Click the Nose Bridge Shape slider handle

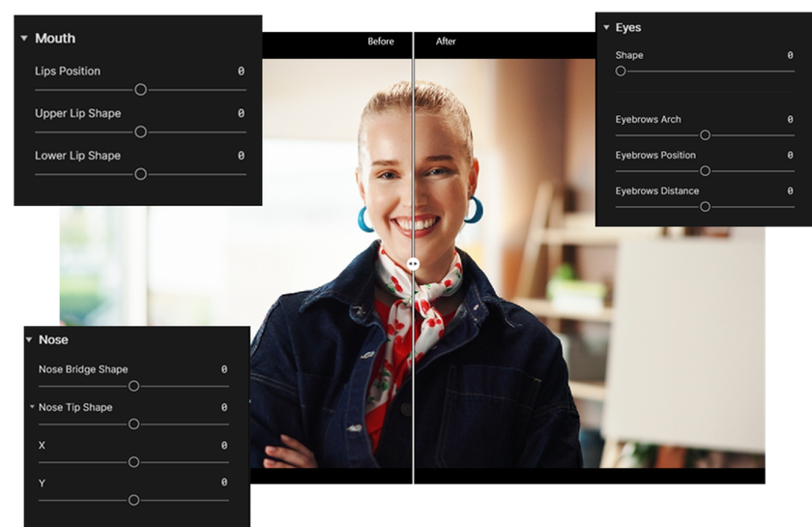pos(133,386)
